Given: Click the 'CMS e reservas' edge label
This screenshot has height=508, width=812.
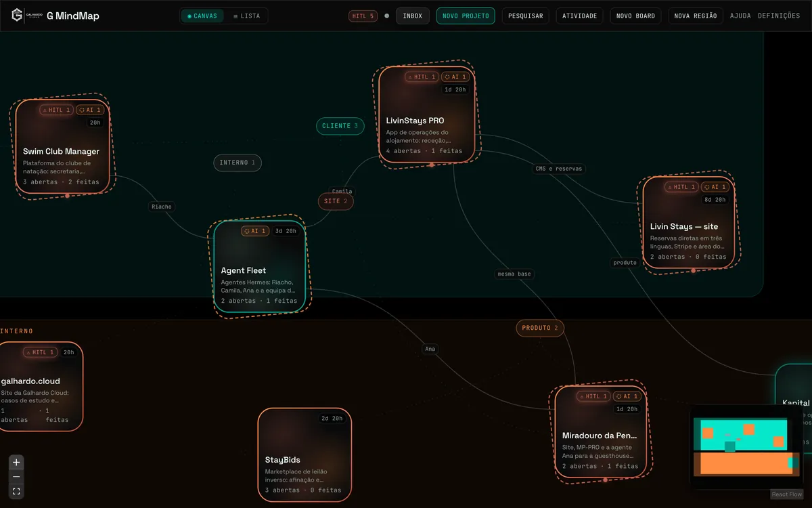Looking at the screenshot, I should click(x=559, y=169).
